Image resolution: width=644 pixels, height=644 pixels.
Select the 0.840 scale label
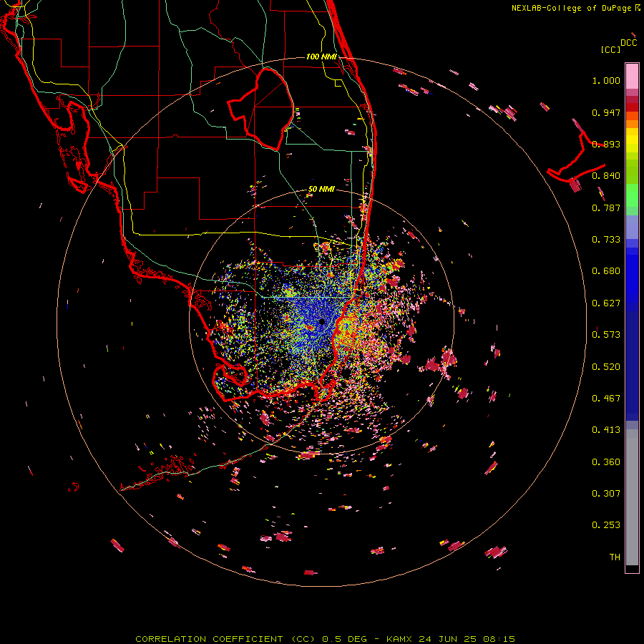point(606,176)
